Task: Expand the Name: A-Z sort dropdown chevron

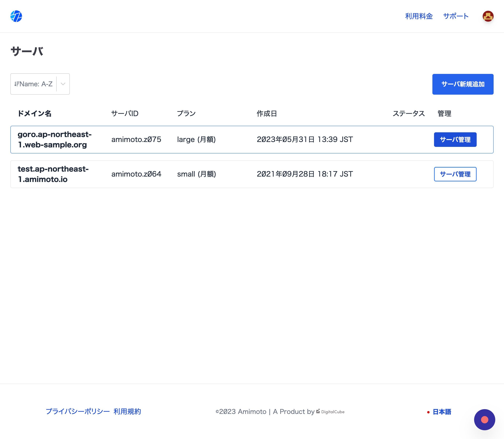Action: click(63, 84)
